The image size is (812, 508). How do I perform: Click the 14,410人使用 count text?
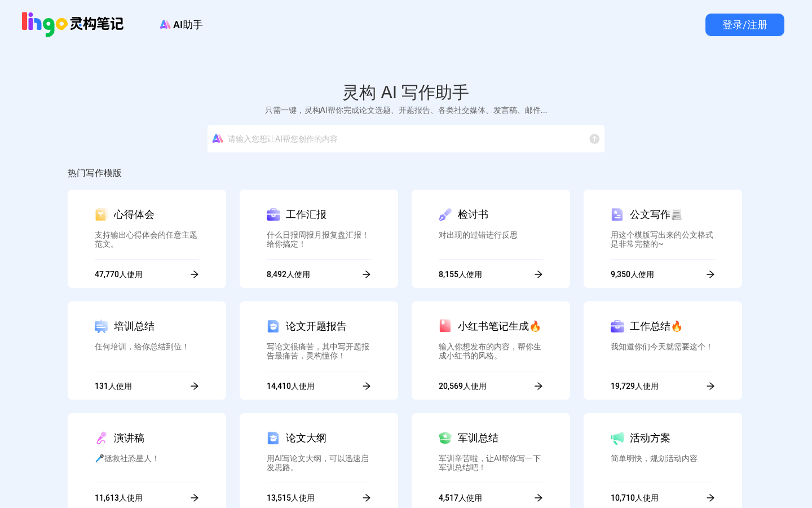tap(290, 386)
